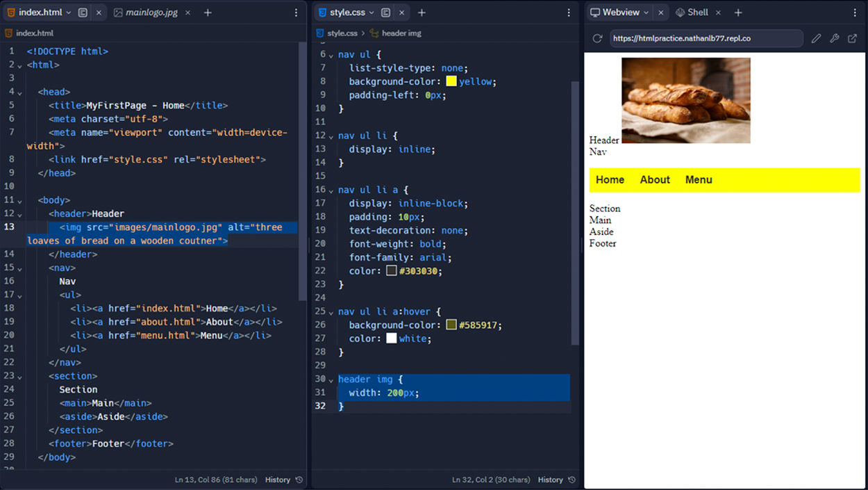Close the Webview tab

660,13
